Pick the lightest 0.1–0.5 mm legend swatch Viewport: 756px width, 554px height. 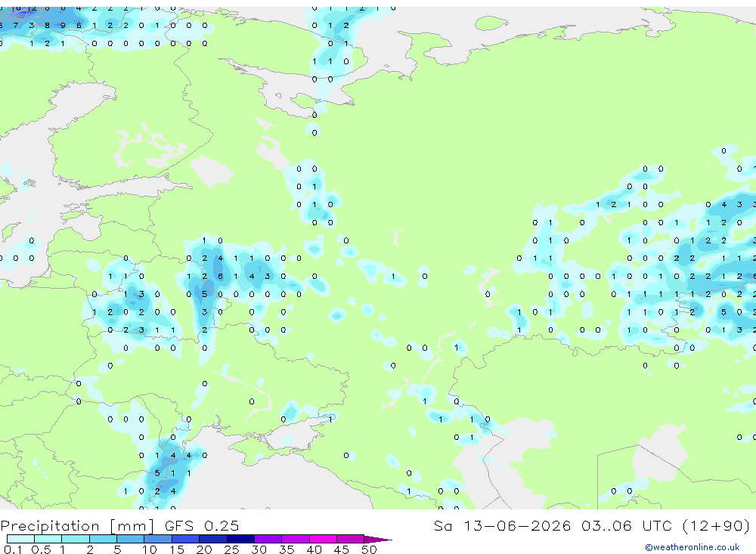click(x=20, y=539)
